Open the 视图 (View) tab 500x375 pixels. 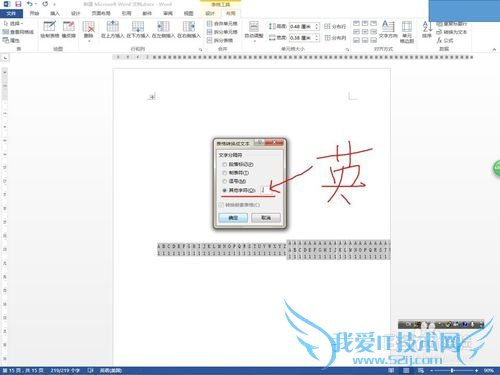[x=189, y=13]
